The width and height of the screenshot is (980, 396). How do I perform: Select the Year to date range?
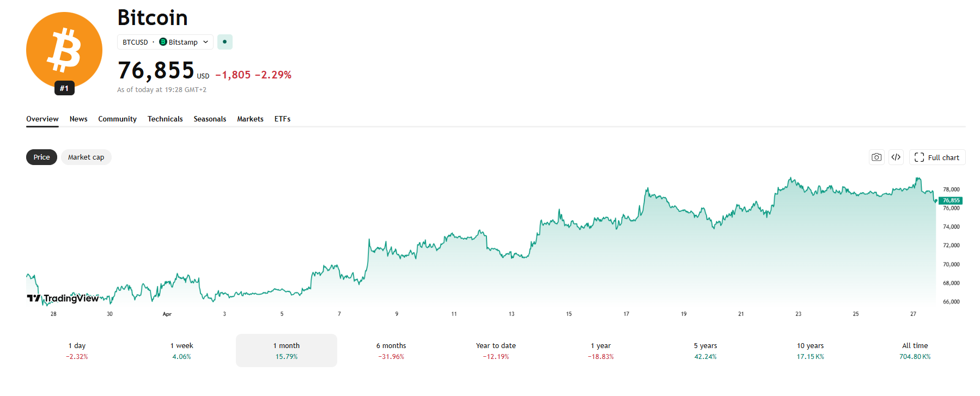496,351
